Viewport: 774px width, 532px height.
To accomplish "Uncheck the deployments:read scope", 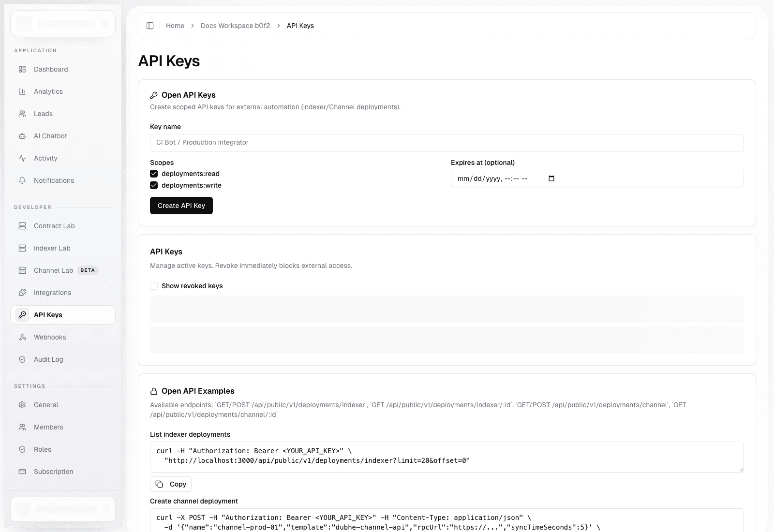I will pos(154,174).
